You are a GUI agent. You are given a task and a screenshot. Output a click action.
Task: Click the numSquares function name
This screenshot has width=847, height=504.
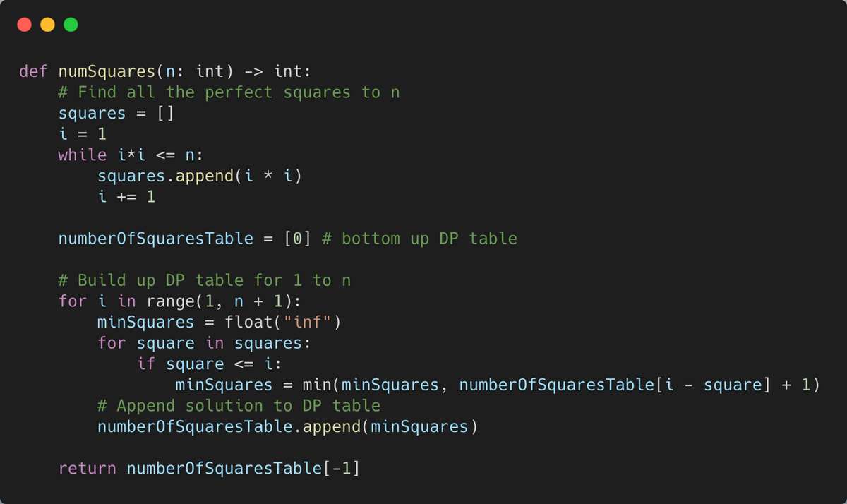click(107, 71)
